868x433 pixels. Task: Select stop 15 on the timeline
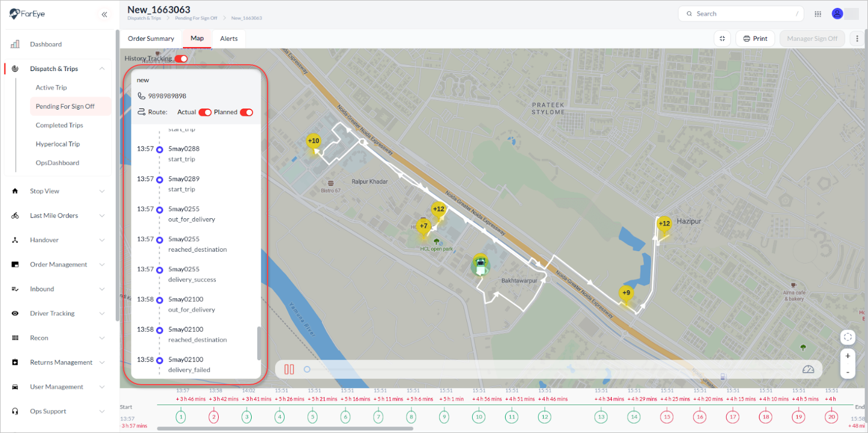click(x=667, y=417)
